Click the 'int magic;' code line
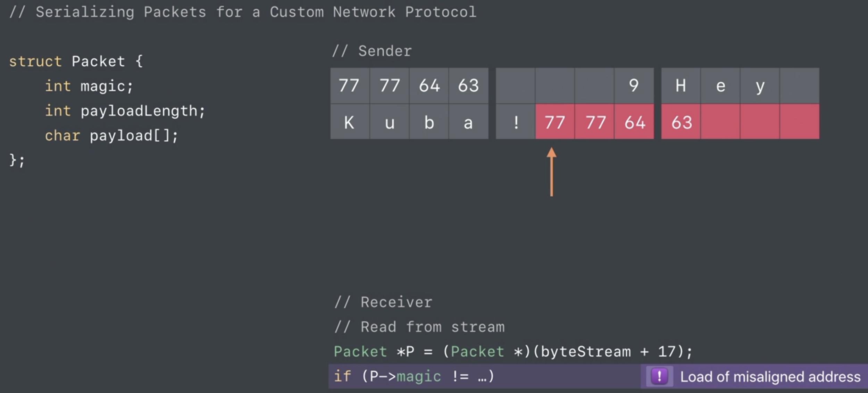 (89, 86)
